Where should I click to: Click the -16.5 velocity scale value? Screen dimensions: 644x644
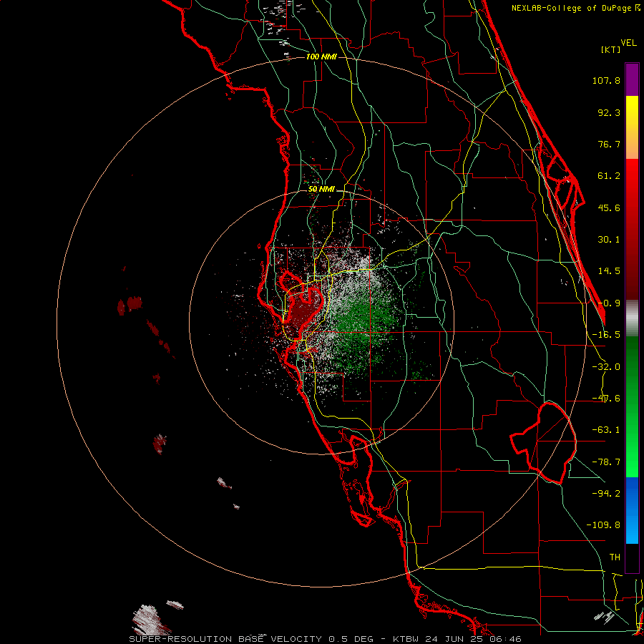pos(606,335)
